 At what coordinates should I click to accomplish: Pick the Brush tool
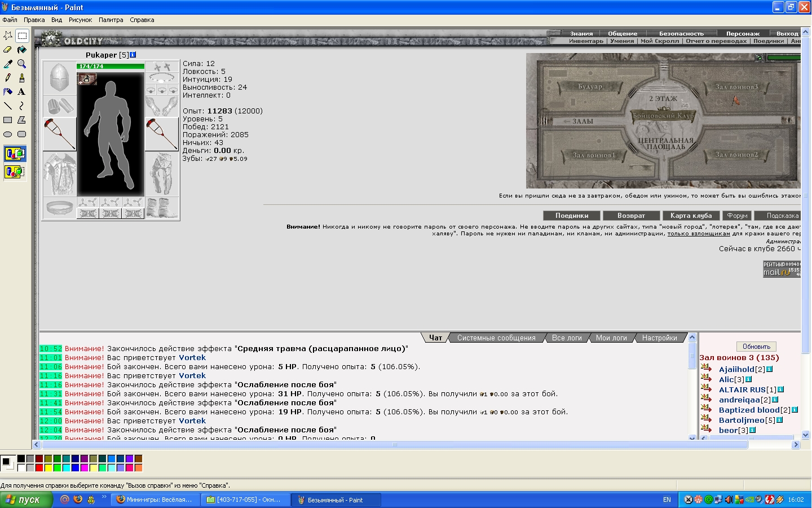[22, 77]
